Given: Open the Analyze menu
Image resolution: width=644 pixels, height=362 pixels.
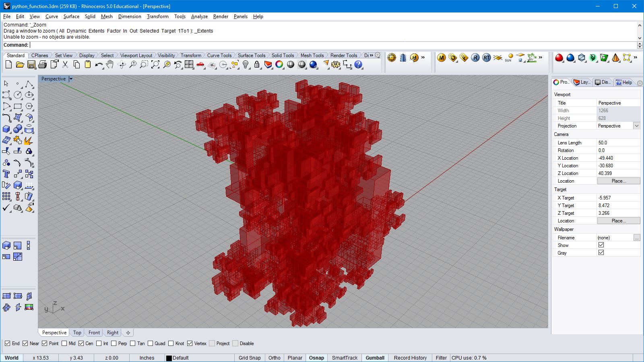Looking at the screenshot, I should [199, 16].
